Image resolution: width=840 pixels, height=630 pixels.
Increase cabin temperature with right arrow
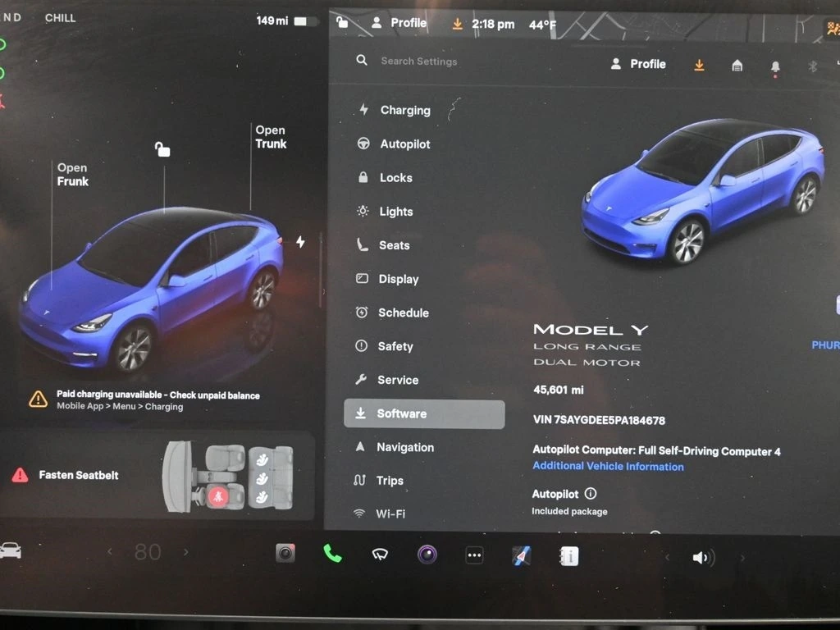(x=186, y=552)
